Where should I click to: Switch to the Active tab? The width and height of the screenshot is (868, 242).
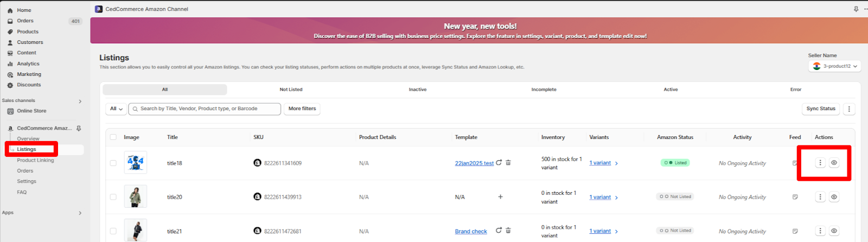(671, 90)
